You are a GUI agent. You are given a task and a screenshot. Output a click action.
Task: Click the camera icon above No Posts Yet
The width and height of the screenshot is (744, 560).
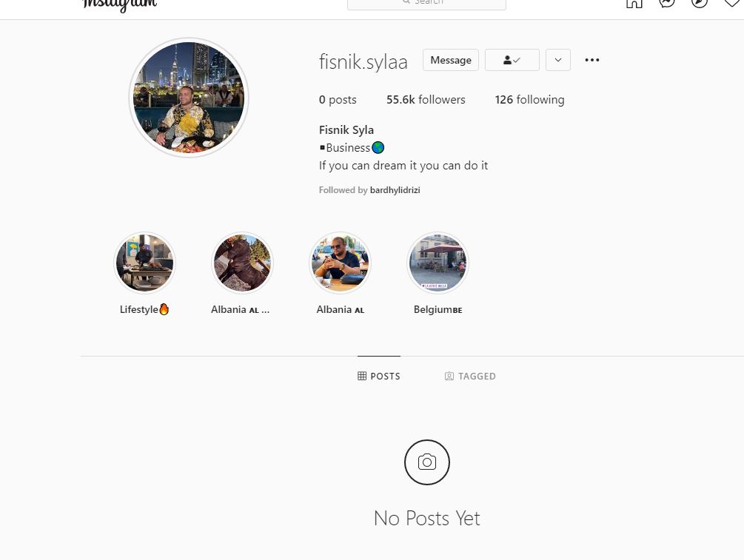[x=426, y=462]
